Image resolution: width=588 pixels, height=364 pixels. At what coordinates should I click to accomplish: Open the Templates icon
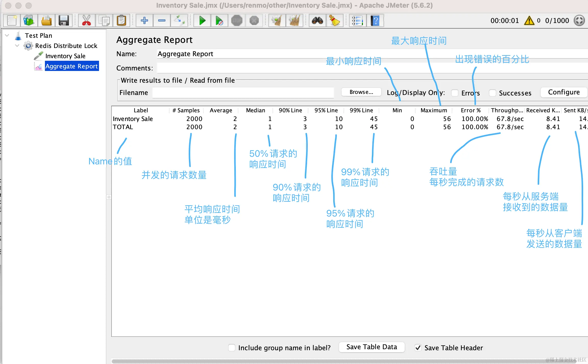(x=29, y=20)
